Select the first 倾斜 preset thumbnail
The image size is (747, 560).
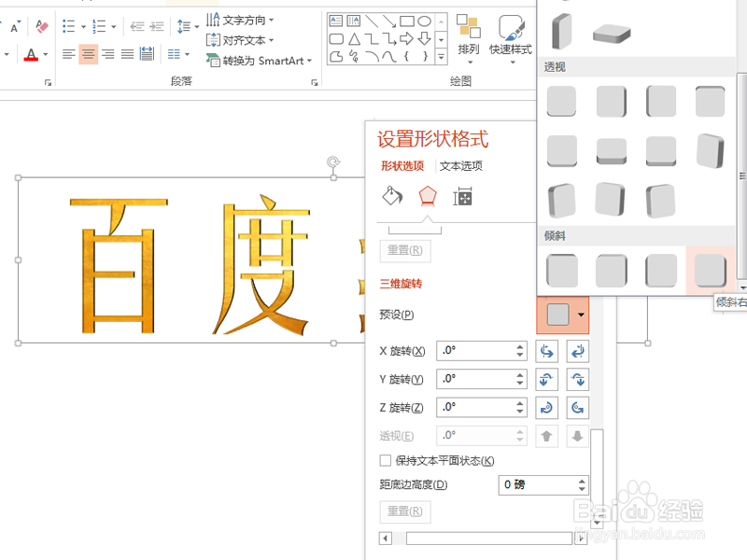tap(562, 270)
